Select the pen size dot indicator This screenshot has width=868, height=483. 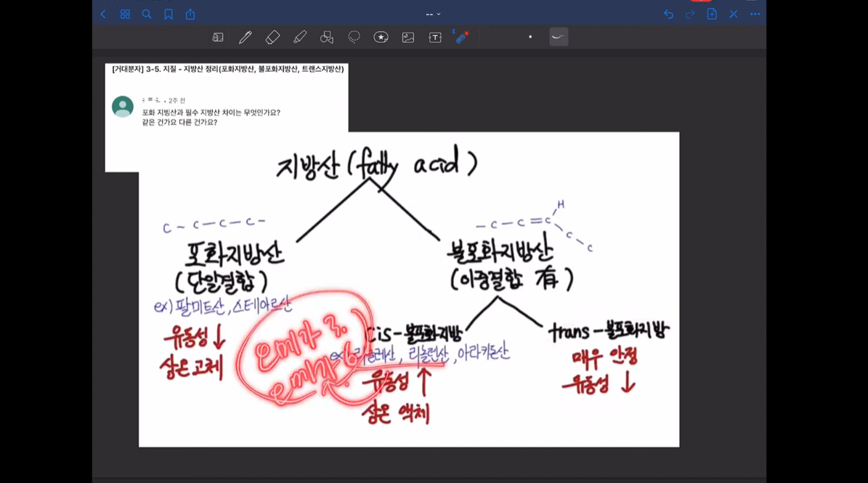click(x=530, y=36)
